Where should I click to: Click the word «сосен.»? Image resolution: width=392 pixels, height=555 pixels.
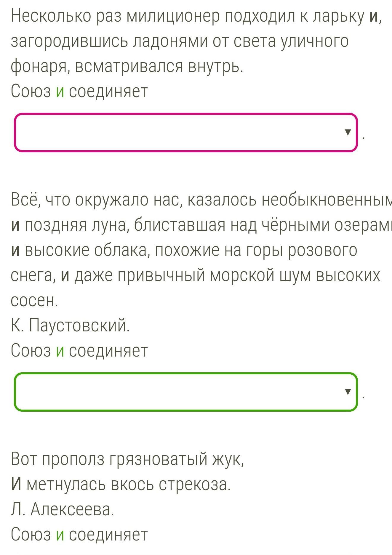(x=34, y=301)
